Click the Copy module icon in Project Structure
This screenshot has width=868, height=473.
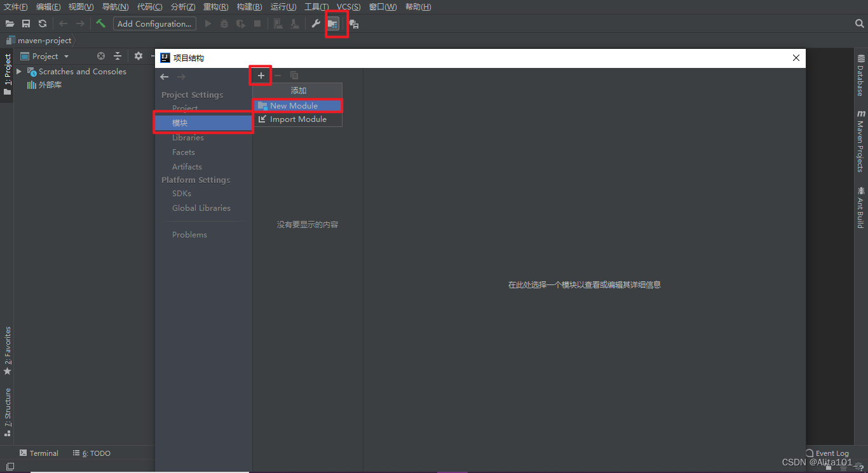(294, 76)
